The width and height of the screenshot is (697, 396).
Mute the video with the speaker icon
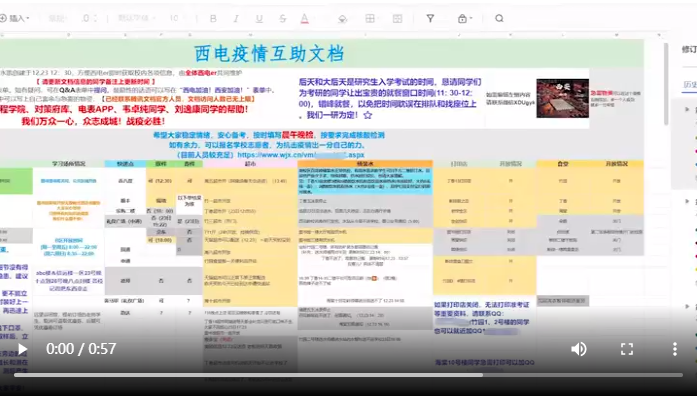point(578,349)
